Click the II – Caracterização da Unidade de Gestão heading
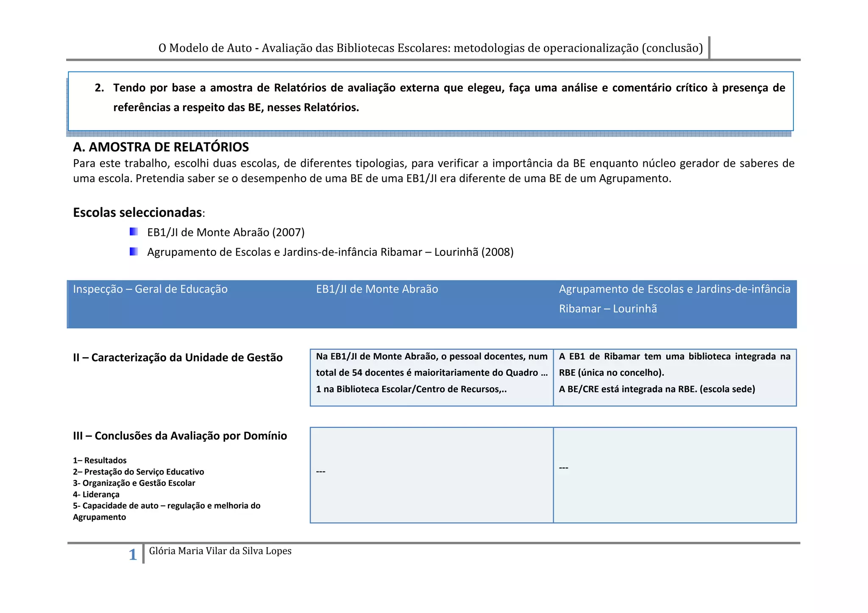This screenshot has height=613, width=868. click(178, 358)
